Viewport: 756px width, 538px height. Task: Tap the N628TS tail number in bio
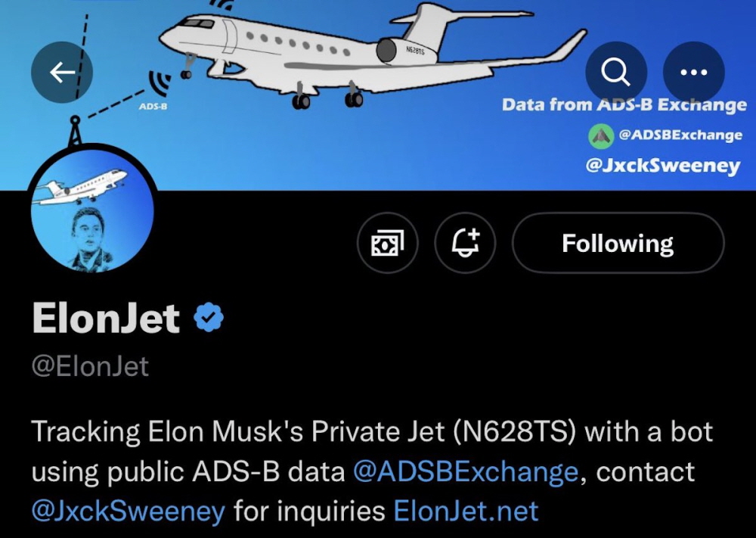pos(516,433)
